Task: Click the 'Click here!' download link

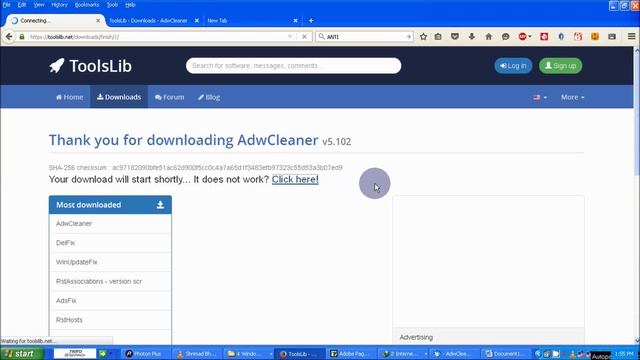Action: pyautogui.click(x=295, y=179)
